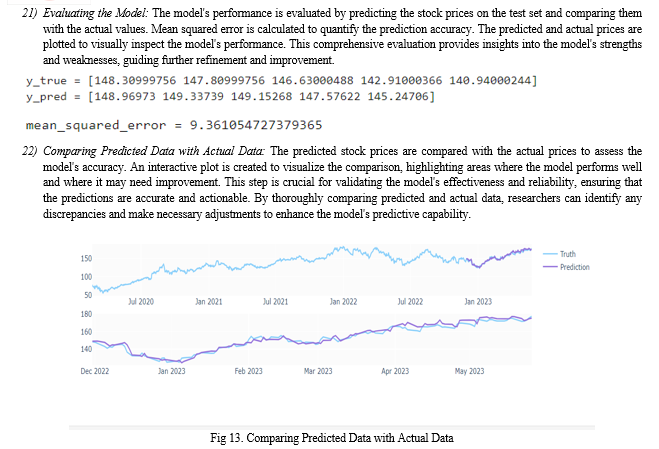
Task: Click the Apr 2023 range label
Action: click(x=394, y=371)
